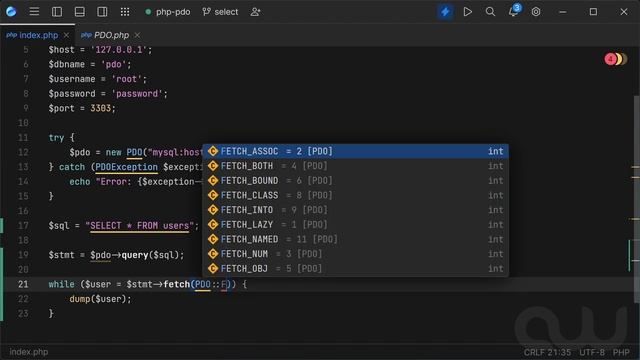Viewport: 640px width, 360px height.
Task: Run the project with play button
Action: pyautogui.click(x=468, y=12)
